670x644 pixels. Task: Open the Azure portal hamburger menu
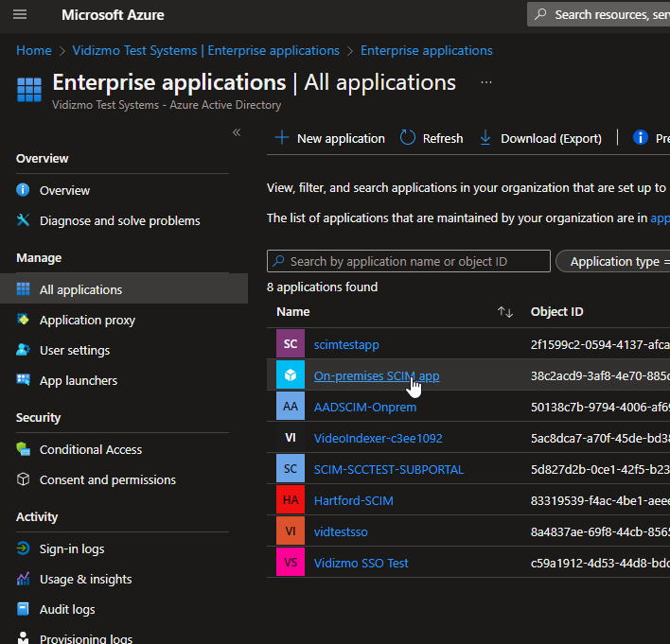[x=20, y=15]
